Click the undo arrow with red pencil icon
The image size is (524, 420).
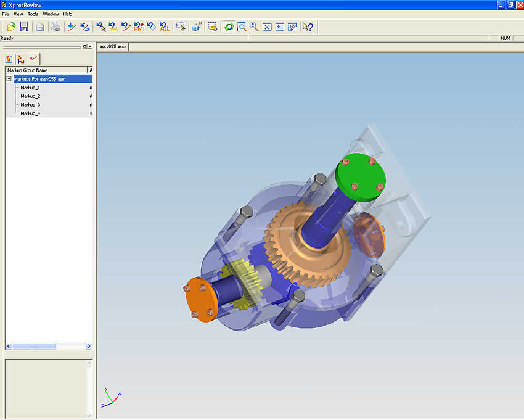coord(126,27)
